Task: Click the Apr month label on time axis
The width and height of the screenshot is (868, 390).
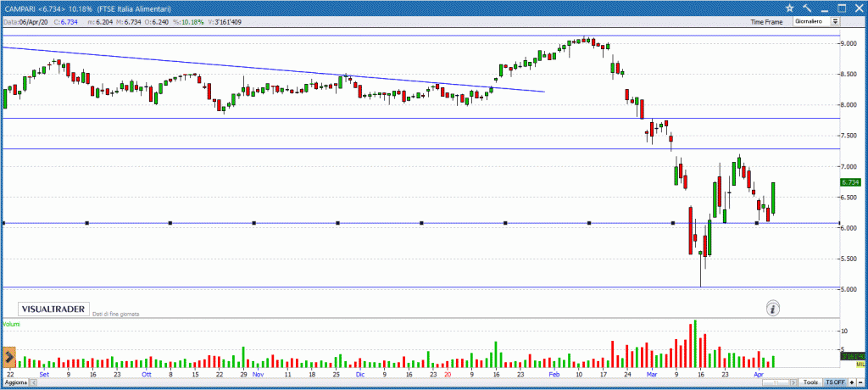Action: click(759, 375)
